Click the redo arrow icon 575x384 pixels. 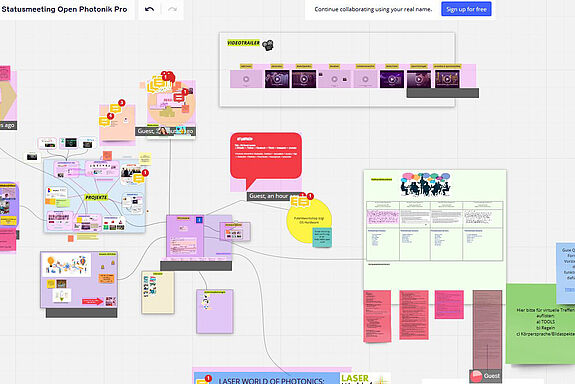172,9
